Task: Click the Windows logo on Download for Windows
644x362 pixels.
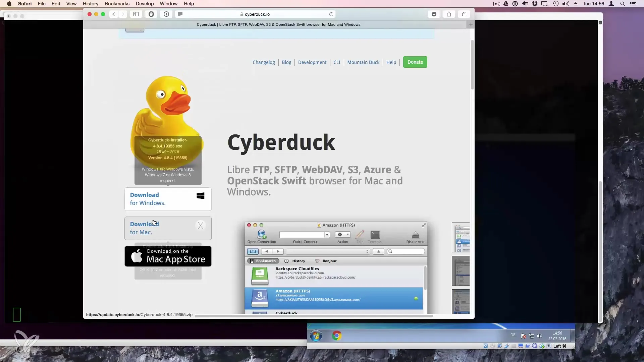Action: click(x=201, y=196)
